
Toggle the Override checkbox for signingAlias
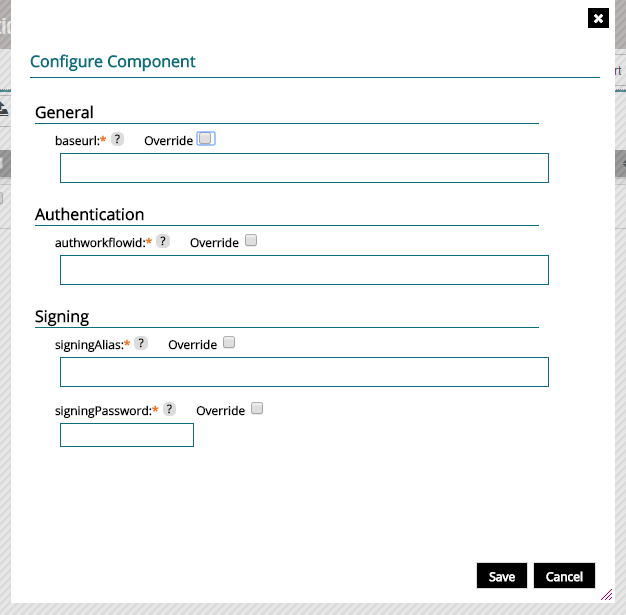(x=229, y=342)
